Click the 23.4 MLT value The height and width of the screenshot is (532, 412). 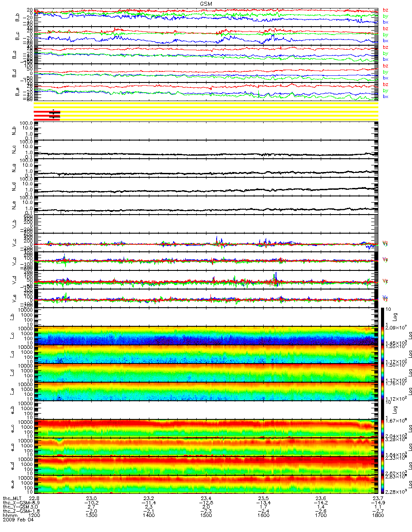click(x=206, y=498)
